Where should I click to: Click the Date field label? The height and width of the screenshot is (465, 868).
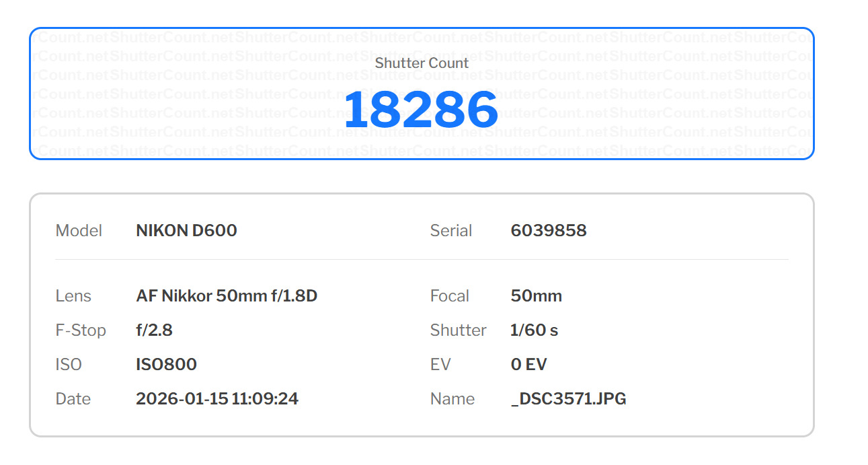[x=73, y=399]
